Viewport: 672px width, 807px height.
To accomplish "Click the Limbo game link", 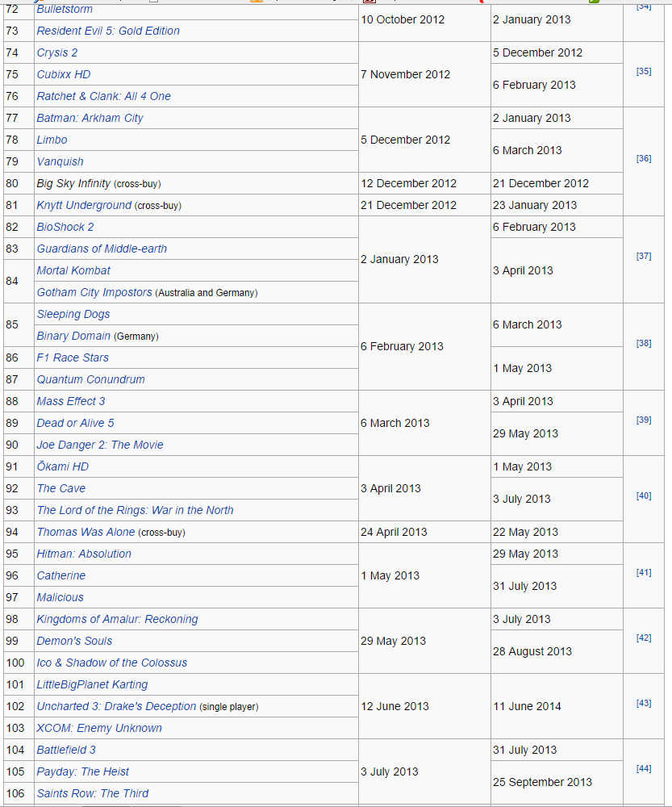I will 52,140.
